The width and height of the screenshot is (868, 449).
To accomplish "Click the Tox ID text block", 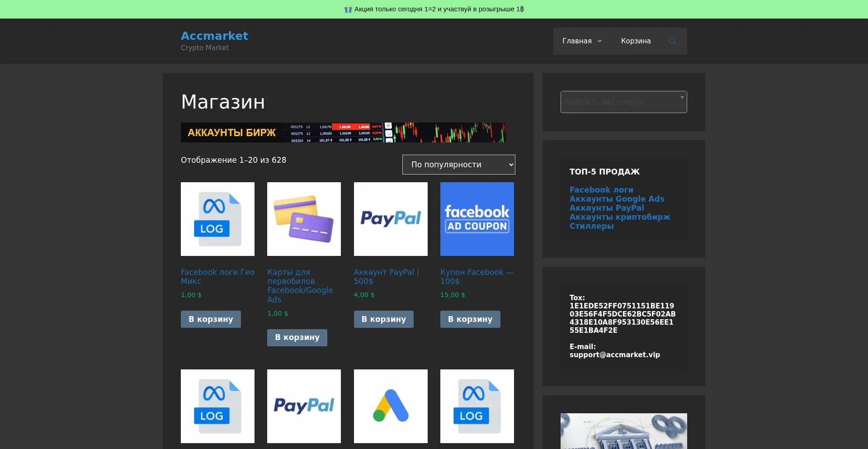I will (x=623, y=314).
